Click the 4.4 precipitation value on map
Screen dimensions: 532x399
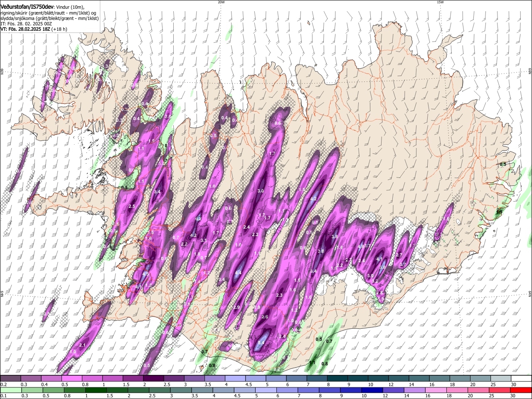(x=238, y=273)
